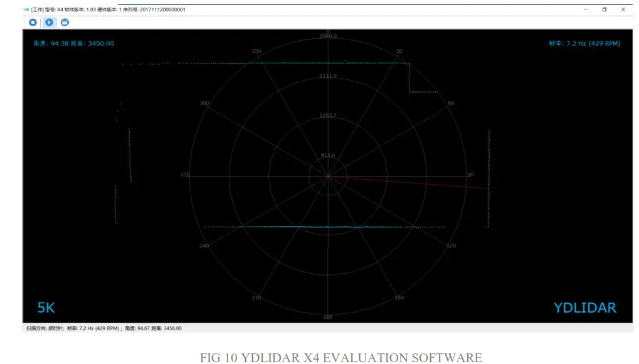Click the stop scanning icon

tap(33, 22)
